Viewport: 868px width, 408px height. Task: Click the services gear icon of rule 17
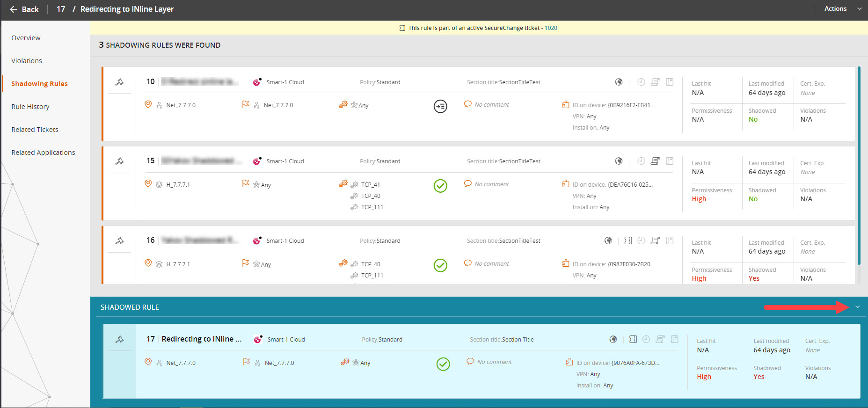click(345, 362)
